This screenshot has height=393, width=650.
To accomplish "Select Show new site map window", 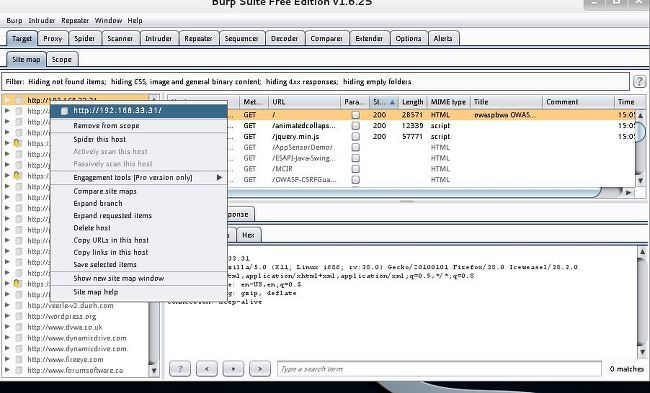I will tap(139, 278).
